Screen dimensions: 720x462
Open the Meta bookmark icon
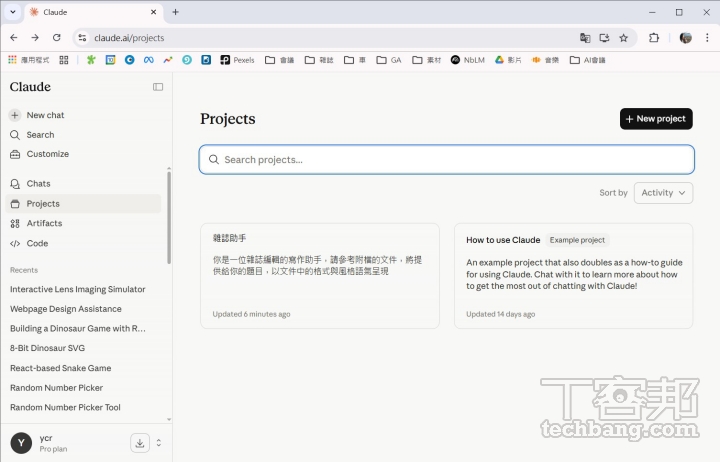pyautogui.click(x=148, y=60)
